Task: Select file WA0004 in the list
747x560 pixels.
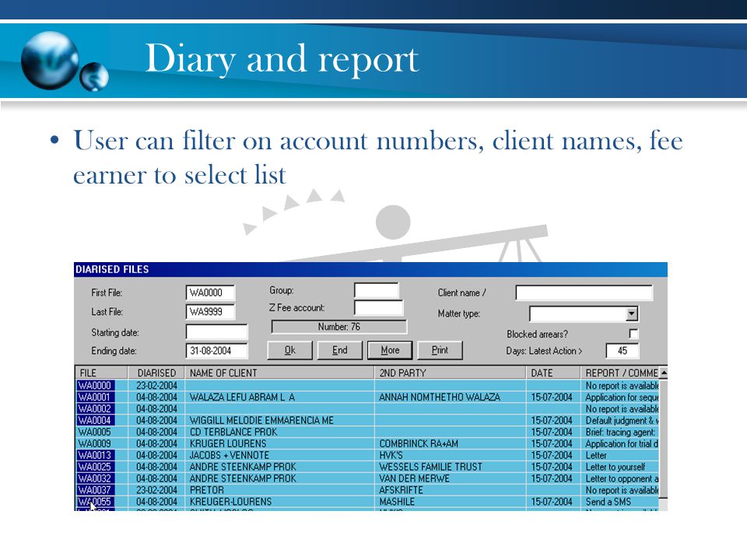Action: (x=95, y=420)
